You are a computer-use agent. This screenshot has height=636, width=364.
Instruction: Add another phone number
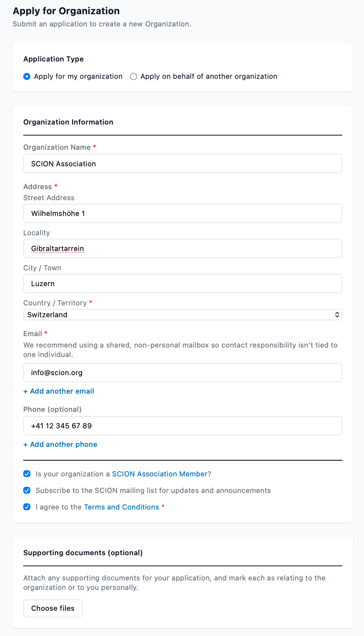(60, 444)
